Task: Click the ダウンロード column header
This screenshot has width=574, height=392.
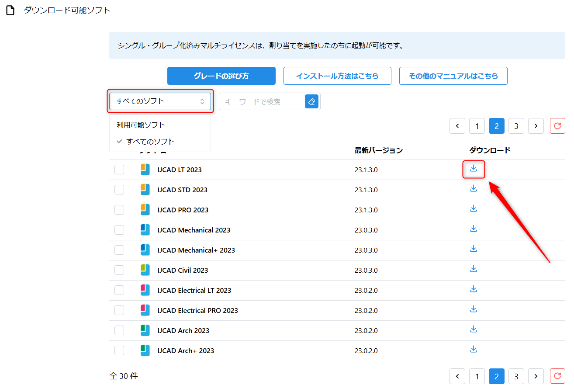Action: (x=490, y=150)
